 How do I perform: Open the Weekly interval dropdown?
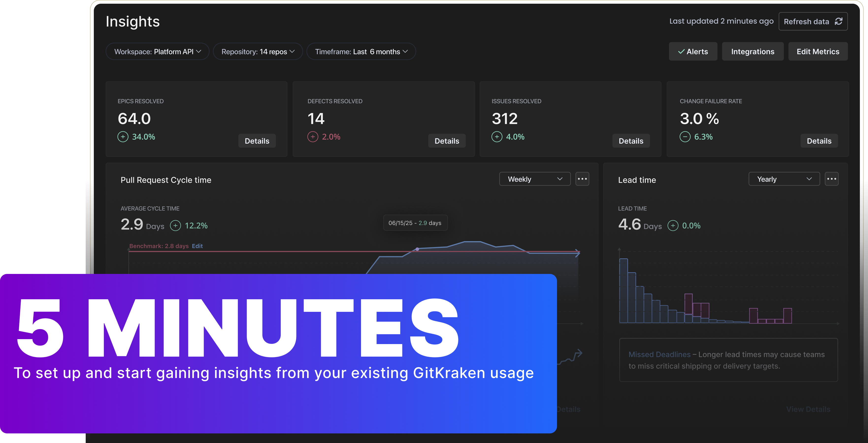tap(535, 179)
